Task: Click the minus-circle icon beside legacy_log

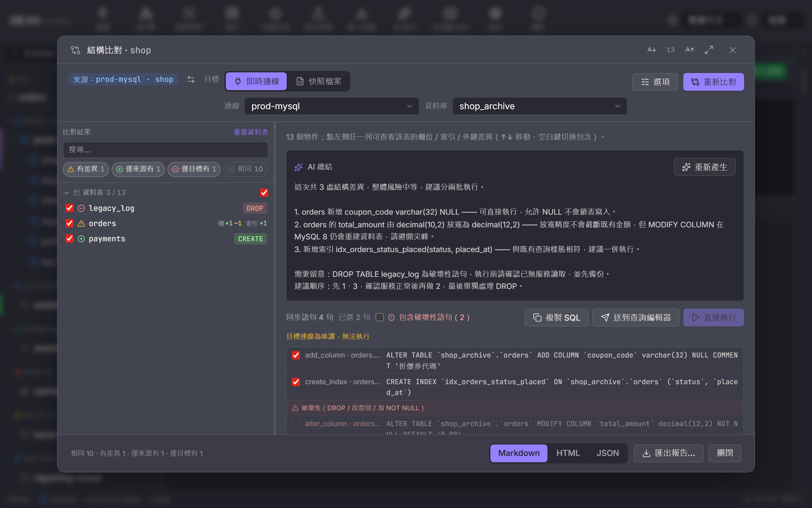Action: (81, 208)
